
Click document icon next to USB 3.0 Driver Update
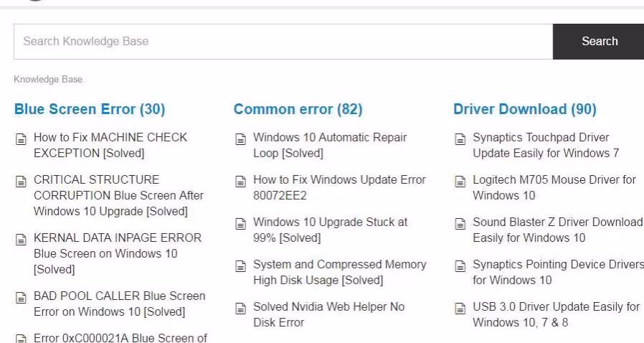pyautogui.click(x=460, y=309)
